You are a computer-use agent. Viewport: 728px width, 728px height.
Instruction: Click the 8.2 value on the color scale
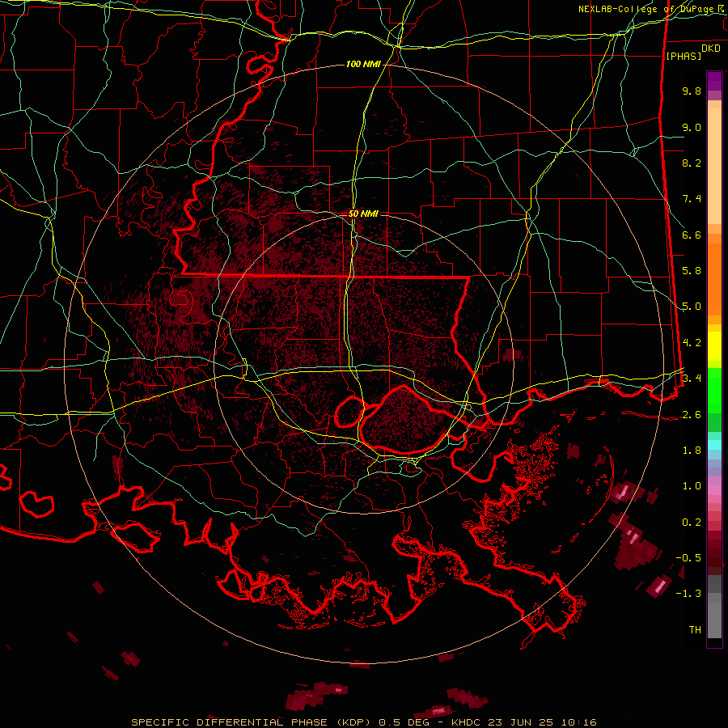[x=692, y=163]
